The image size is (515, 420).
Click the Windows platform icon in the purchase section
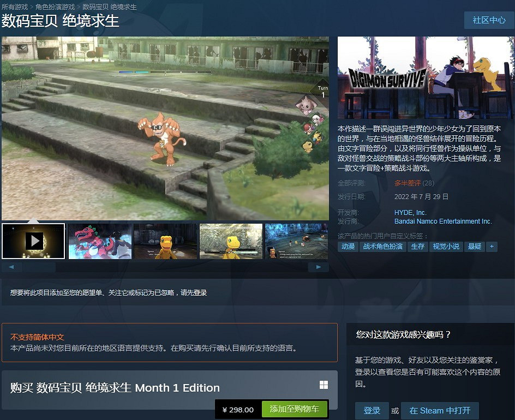tap(324, 385)
